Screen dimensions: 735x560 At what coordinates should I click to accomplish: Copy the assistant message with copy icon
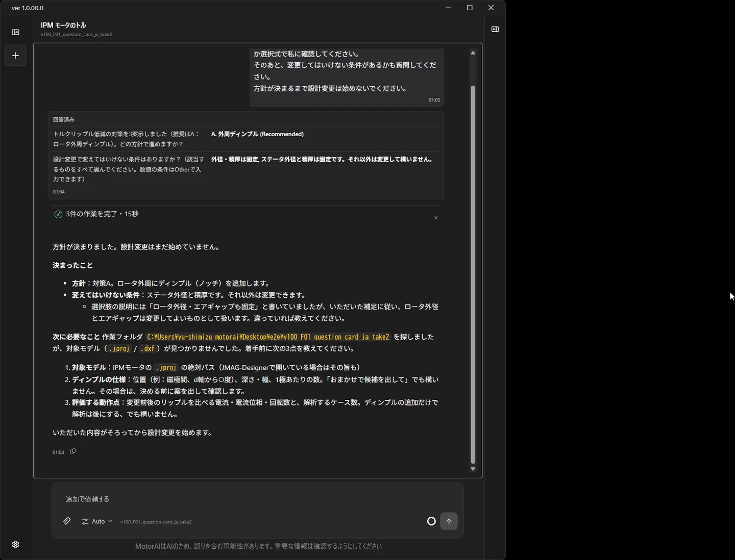[x=73, y=451]
